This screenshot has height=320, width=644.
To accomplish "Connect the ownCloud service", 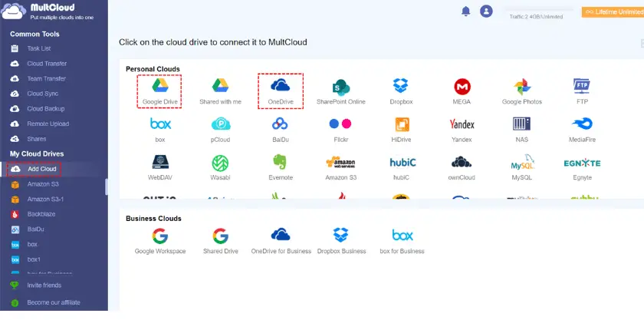I will (x=462, y=167).
